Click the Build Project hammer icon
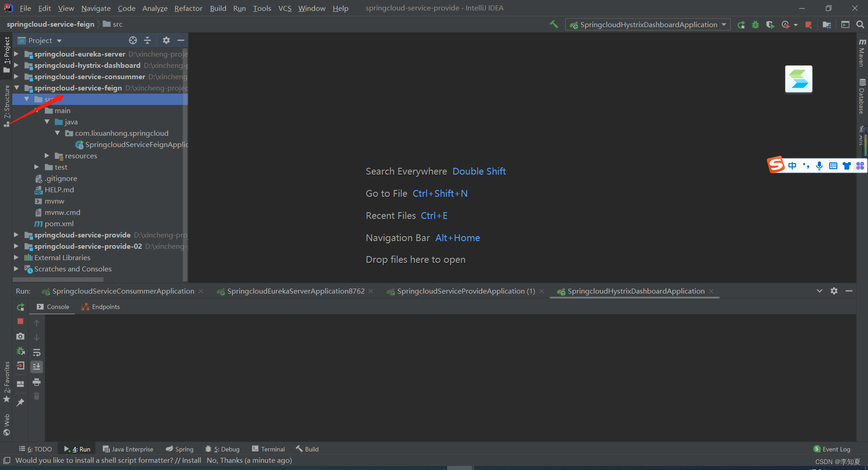The image size is (868, 470). 554,24
